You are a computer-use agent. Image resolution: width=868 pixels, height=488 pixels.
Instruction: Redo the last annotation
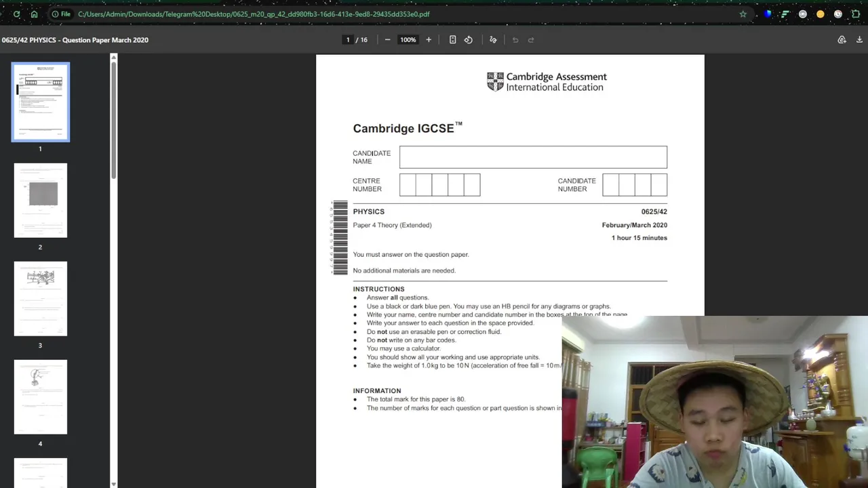(x=531, y=40)
